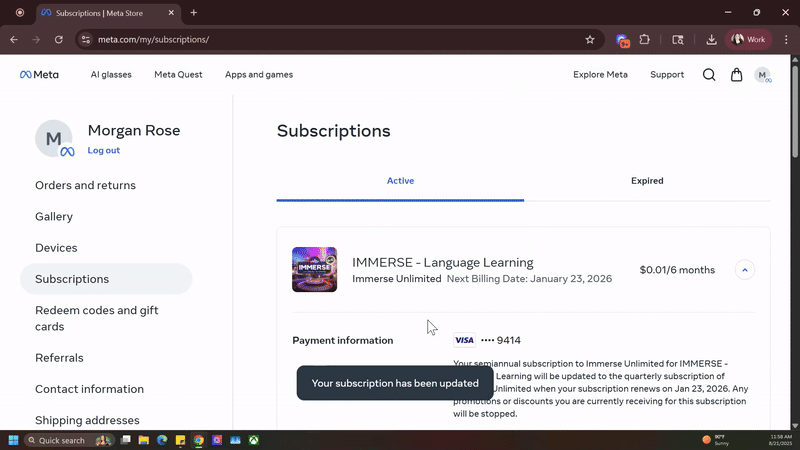Open the AI glasses navigation menu
This screenshot has width=800, height=450.
coord(111,75)
